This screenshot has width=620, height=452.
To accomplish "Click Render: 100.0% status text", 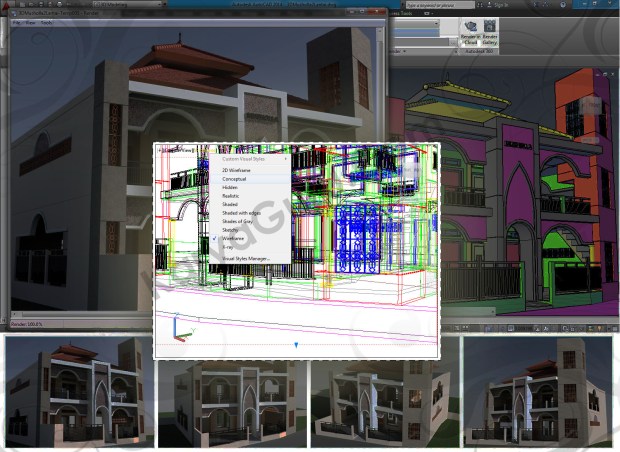I will point(26,324).
